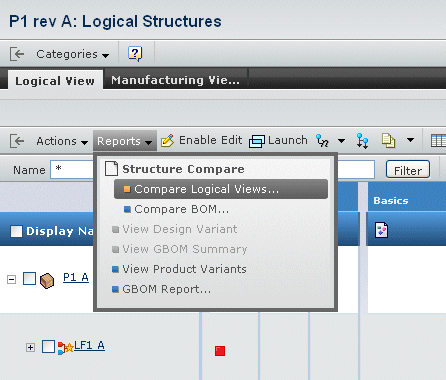Image resolution: width=446 pixels, height=380 pixels.
Task: Open the P1 A link
Action: [x=76, y=277]
